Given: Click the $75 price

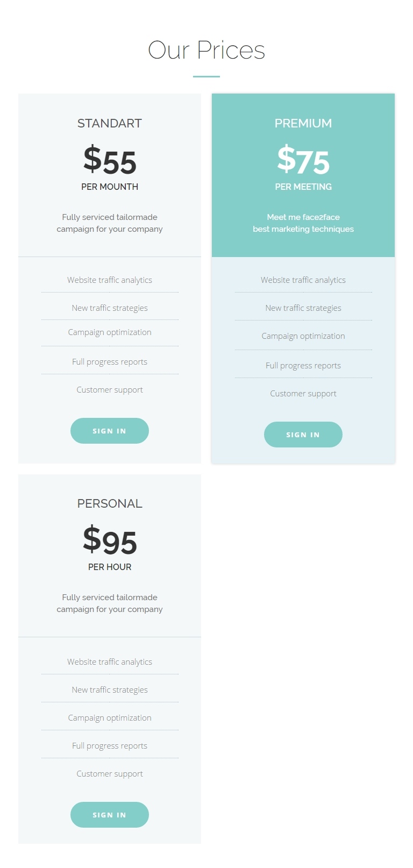Looking at the screenshot, I should tap(303, 160).
